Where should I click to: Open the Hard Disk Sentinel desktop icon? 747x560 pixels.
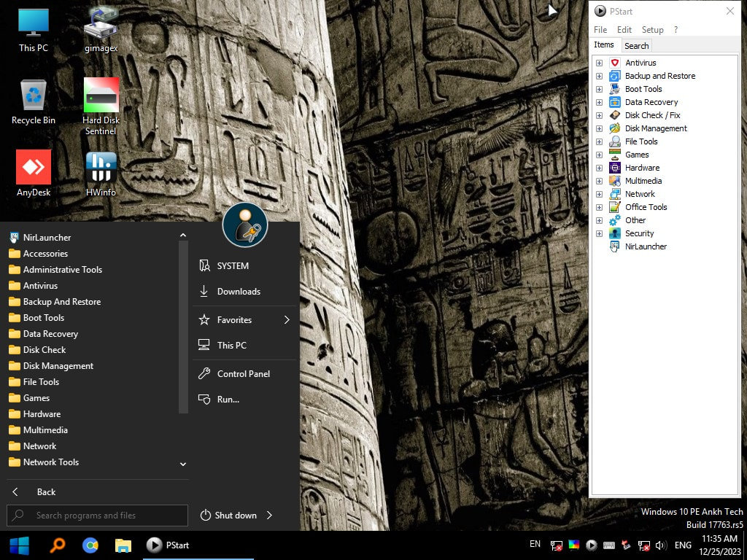[x=101, y=96]
